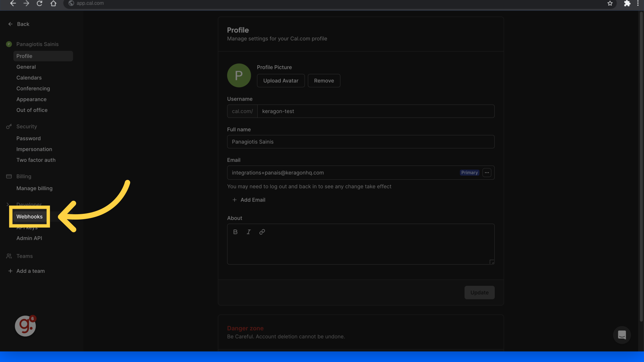Collapse the Developer section chevron
644x362 pixels.
coord(7,204)
